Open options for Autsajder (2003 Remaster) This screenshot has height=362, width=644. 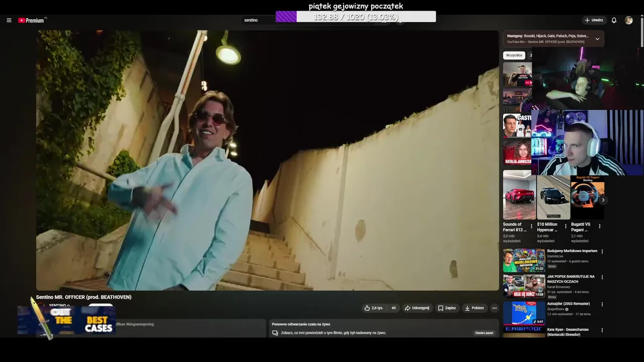tap(602, 304)
